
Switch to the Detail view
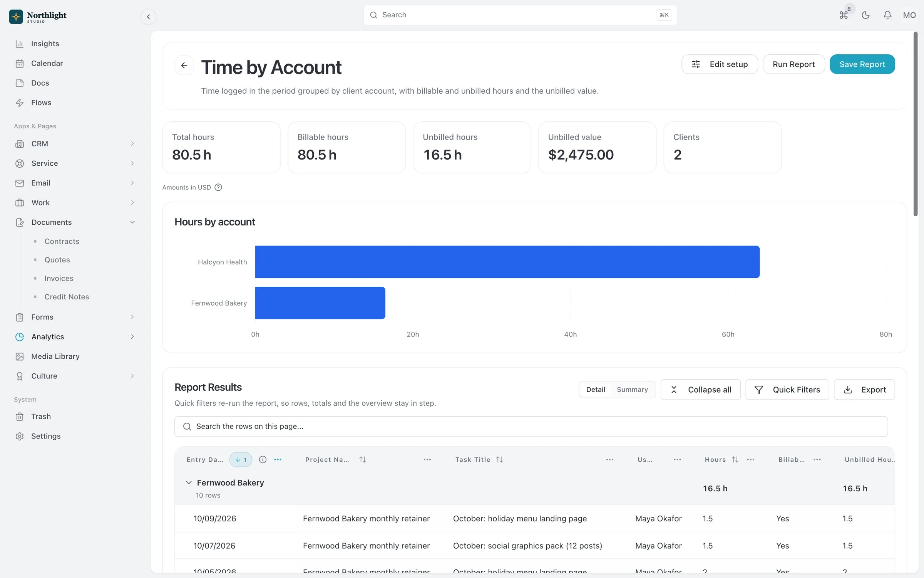tap(596, 390)
